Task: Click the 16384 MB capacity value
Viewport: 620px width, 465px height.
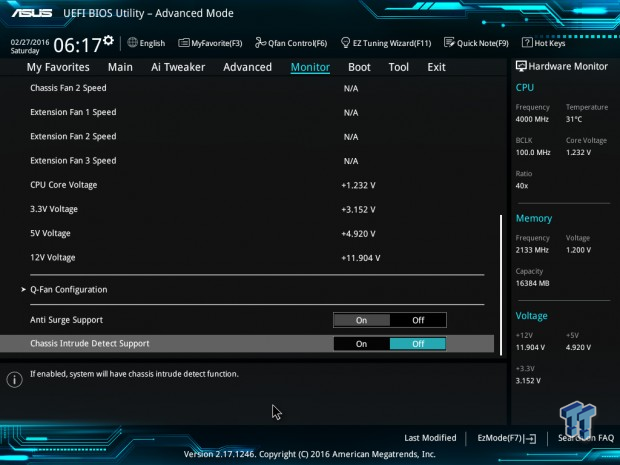Action: (533, 283)
